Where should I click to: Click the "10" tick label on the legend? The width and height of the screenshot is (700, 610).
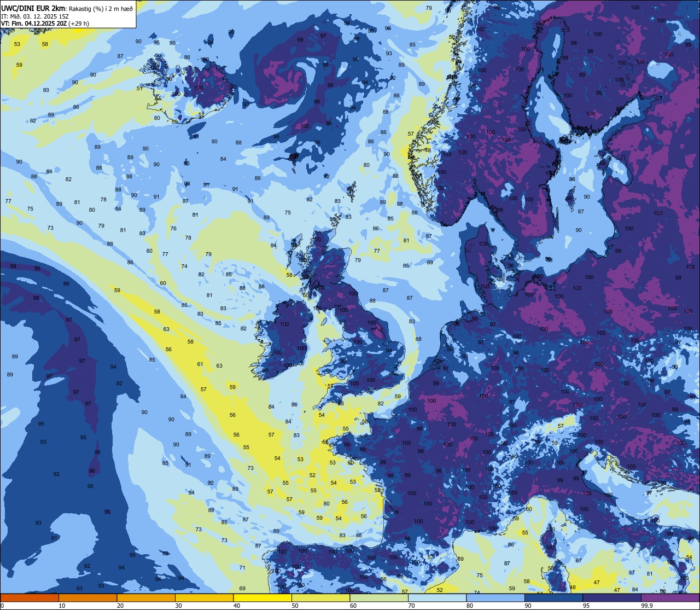click(x=62, y=606)
